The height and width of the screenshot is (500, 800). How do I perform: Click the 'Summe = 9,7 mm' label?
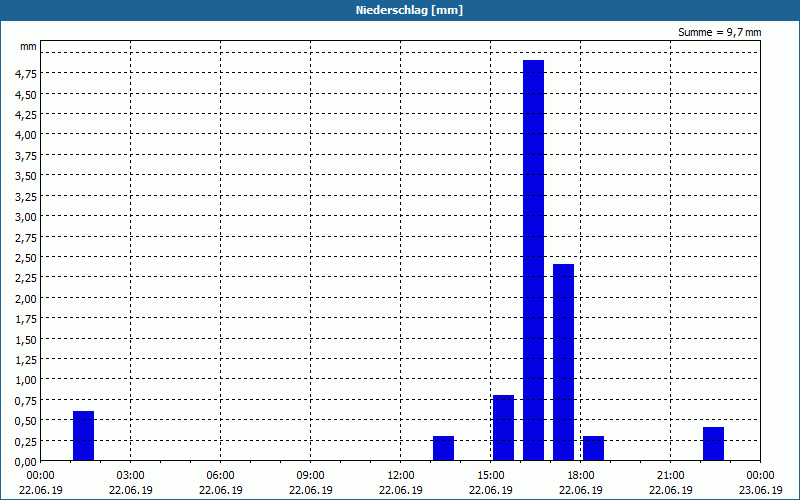[719, 32]
